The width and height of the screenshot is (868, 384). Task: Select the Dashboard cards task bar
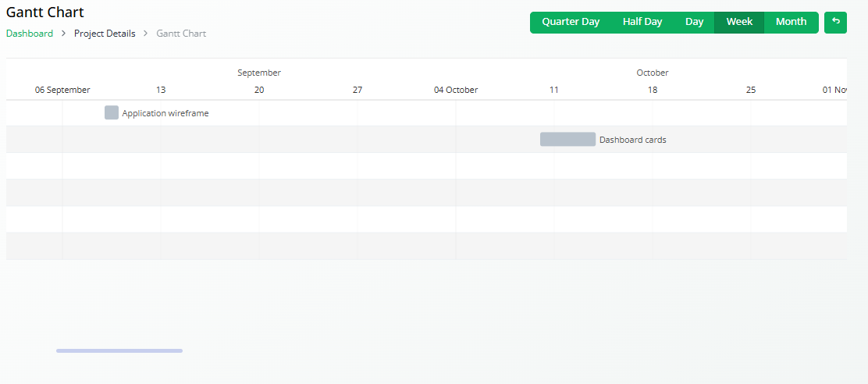(568, 140)
